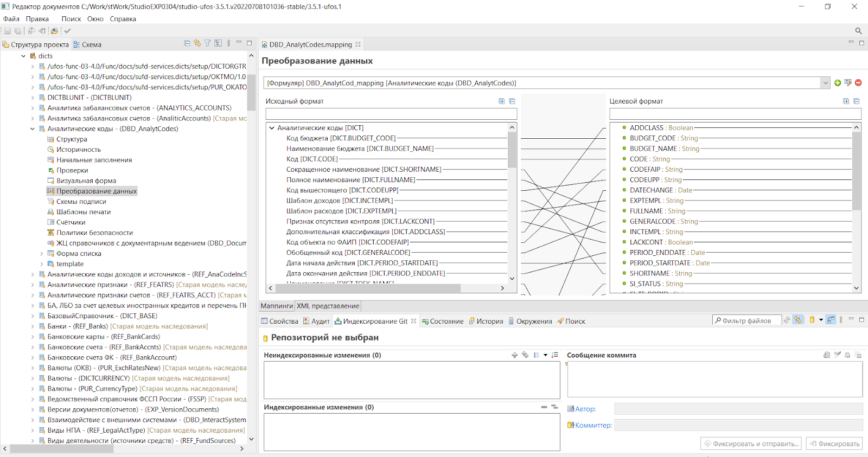Open the Справка menu

pos(123,19)
